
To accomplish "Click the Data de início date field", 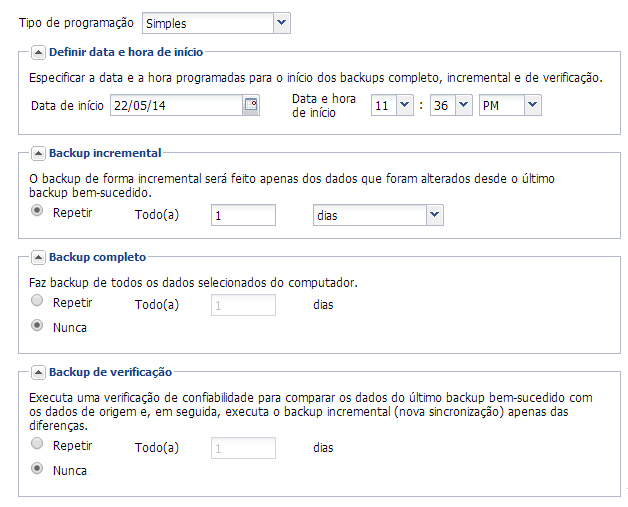I will [175, 105].
